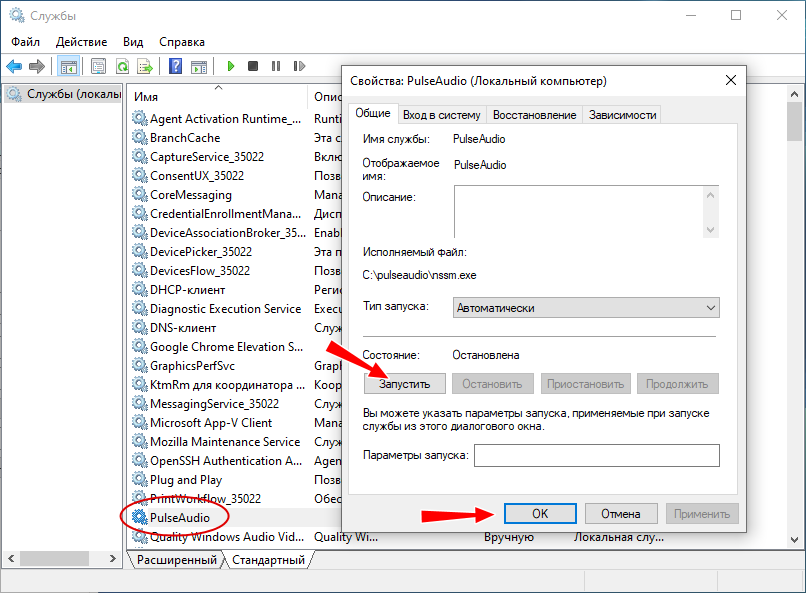Image resolution: width=806 pixels, height=593 pixels.
Task: Click the Properties icon in the toolbar
Action: click(x=98, y=67)
